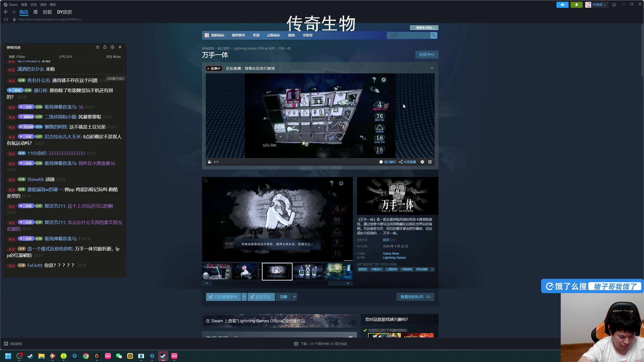Click the 添加游戏 plus icon
644x362 pixels.
coord(6,344)
